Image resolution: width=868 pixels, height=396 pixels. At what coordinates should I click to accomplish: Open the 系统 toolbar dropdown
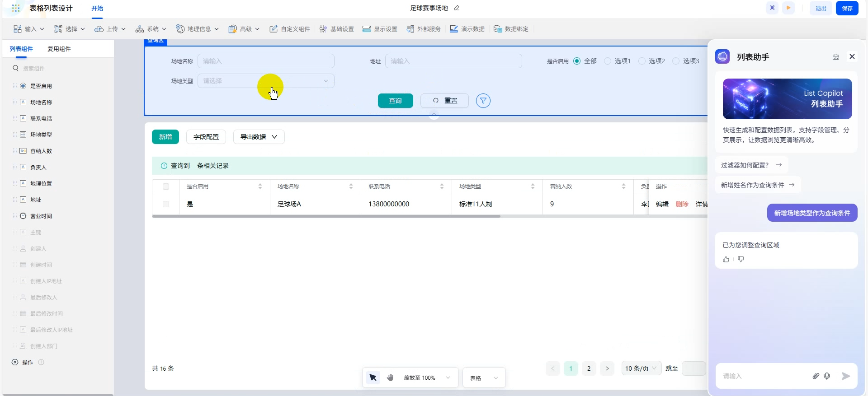coord(151,29)
